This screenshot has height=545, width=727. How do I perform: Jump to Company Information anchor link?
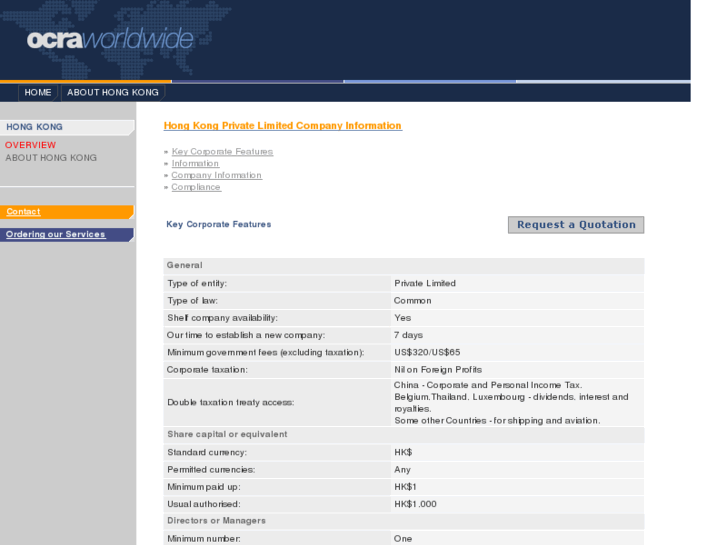(x=217, y=175)
